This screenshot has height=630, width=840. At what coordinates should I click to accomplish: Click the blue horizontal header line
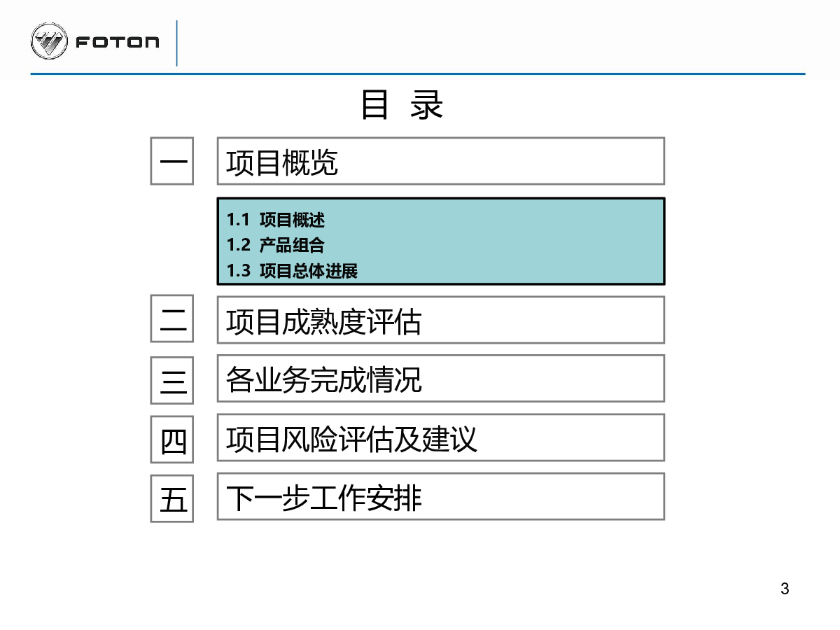418,73
